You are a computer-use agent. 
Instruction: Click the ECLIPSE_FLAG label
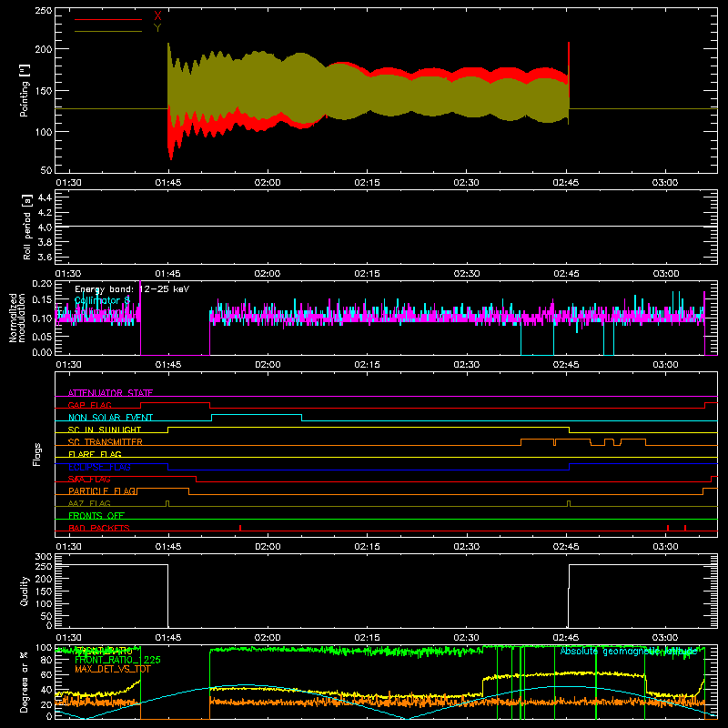(99, 467)
